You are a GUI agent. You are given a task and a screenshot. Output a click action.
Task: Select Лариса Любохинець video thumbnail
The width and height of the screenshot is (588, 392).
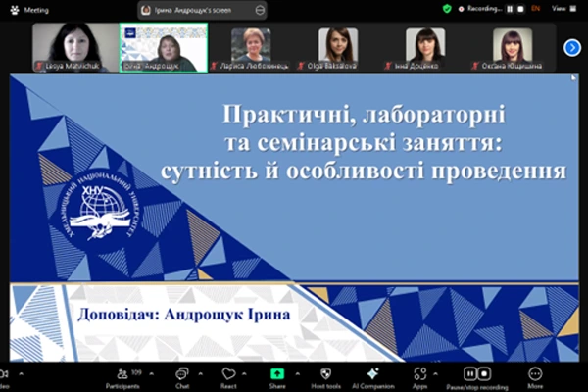point(251,48)
